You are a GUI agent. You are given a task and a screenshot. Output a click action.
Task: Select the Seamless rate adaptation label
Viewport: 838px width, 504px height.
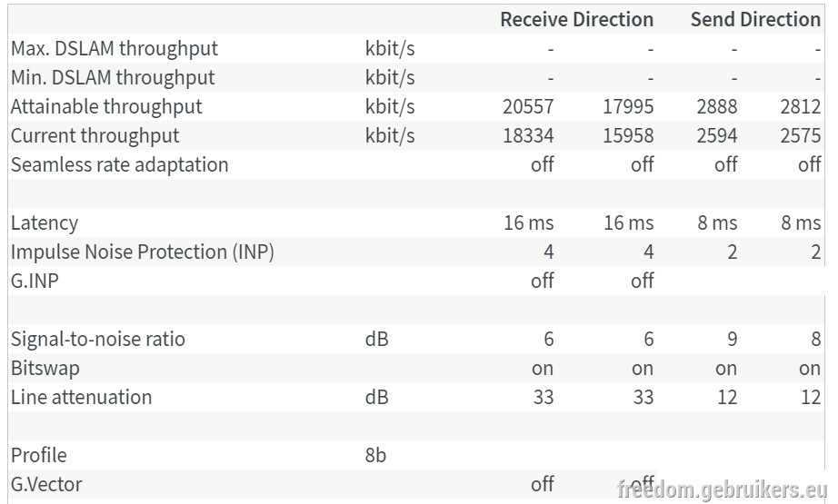120,165
